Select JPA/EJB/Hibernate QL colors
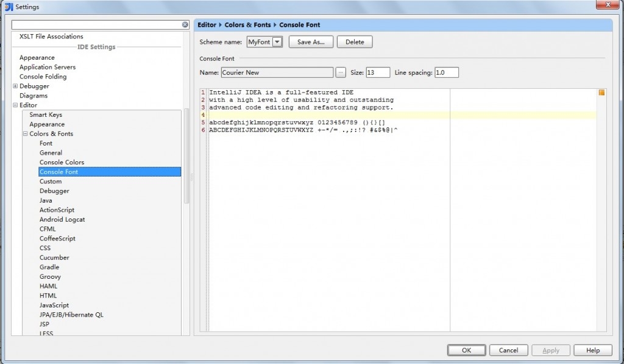Screen dimensions: 624x364 (71, 315)
